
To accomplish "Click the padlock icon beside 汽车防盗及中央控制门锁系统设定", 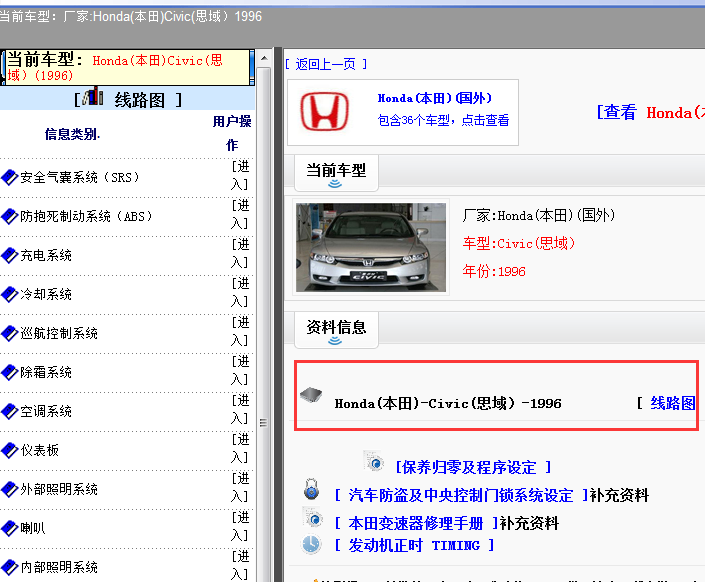I will pos(311,489).
